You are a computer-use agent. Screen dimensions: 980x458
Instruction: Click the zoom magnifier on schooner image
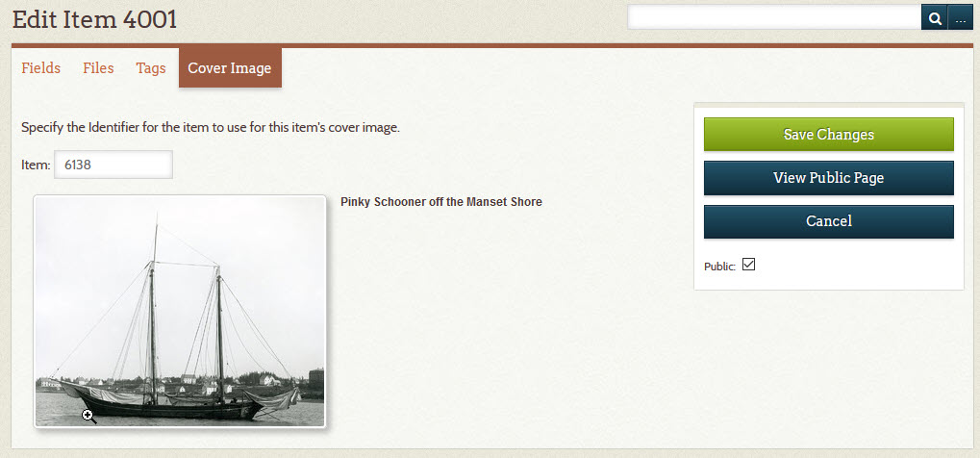click(x=88, y=416)
